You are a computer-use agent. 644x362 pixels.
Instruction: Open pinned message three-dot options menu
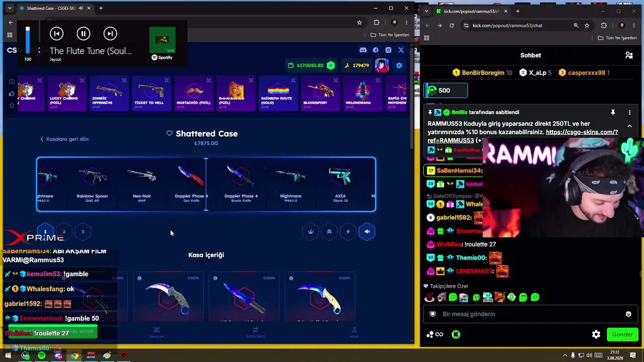[x=629, y=113]
